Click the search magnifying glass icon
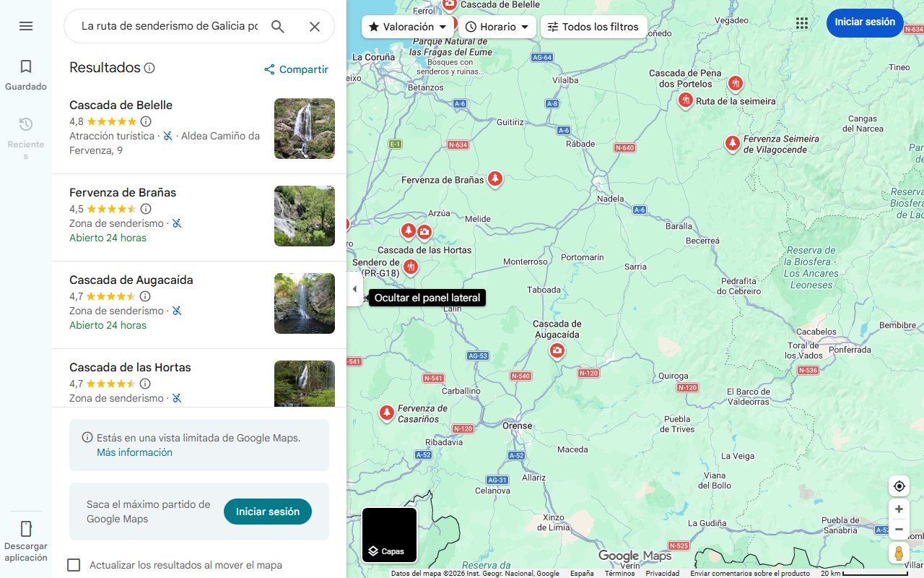 click(x=278, y=26)
